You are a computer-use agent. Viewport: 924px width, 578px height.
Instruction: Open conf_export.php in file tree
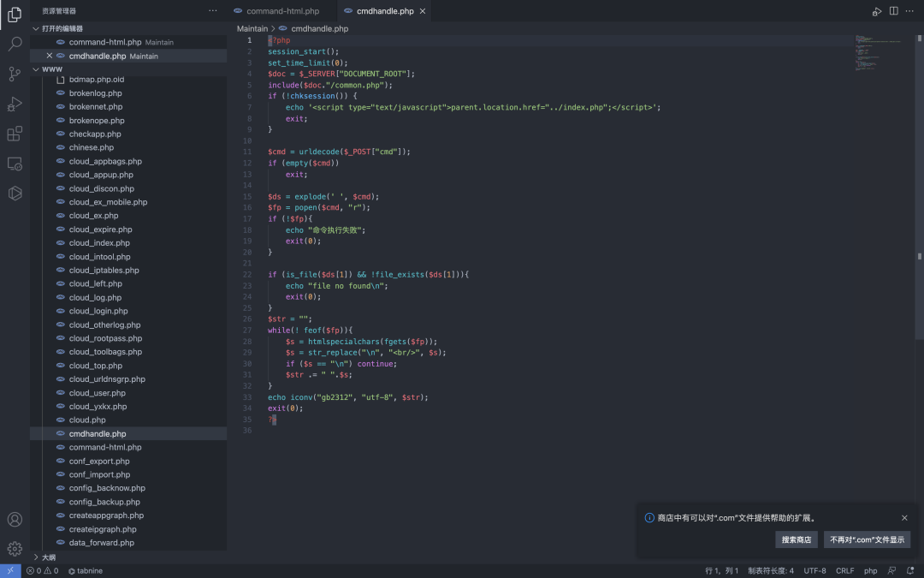128,462
